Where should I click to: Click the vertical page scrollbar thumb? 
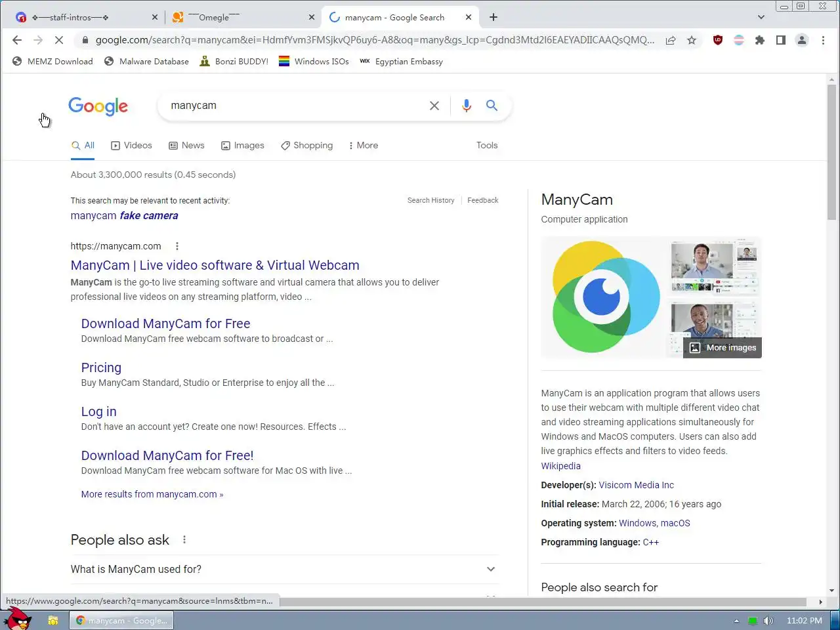[x=831, y=151]
